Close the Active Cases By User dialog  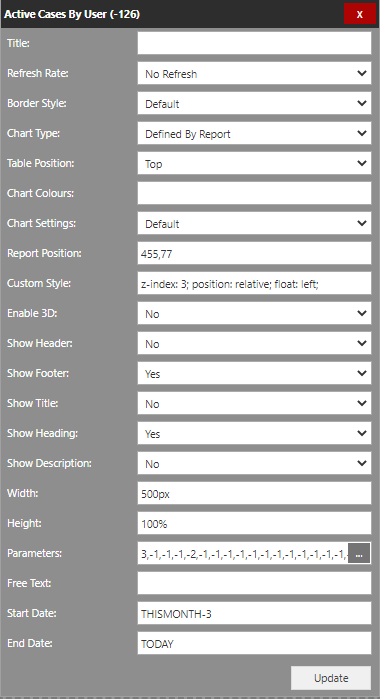[359, 14]
